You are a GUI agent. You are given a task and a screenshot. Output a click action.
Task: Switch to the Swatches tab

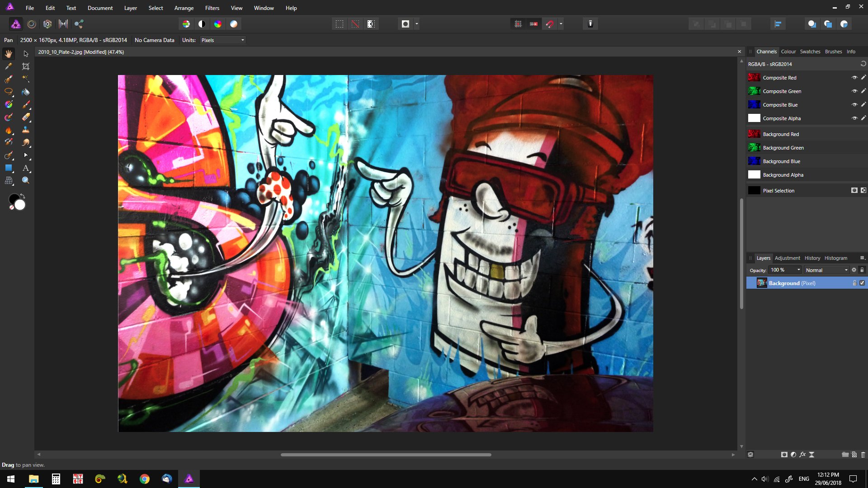pos(810,52)
